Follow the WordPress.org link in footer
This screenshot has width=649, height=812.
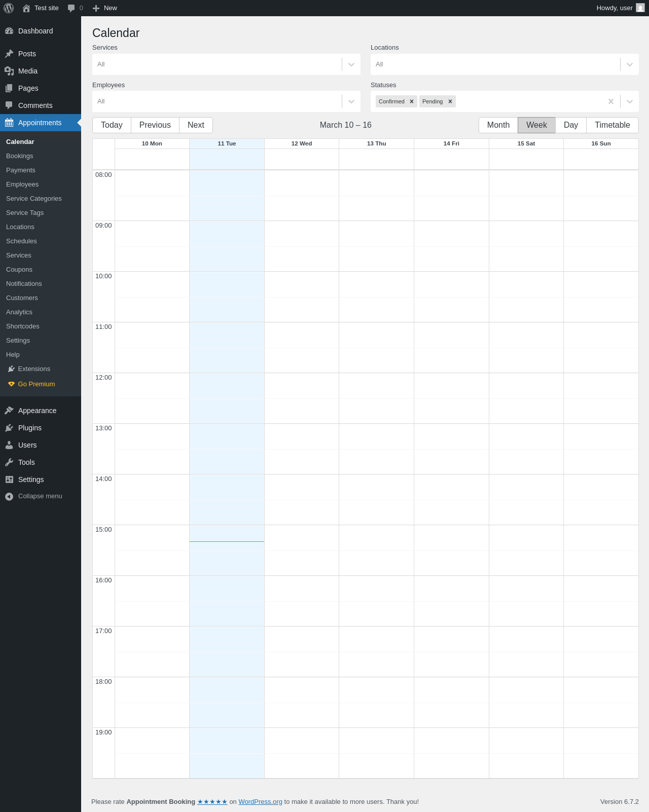(x=260, y=802)
